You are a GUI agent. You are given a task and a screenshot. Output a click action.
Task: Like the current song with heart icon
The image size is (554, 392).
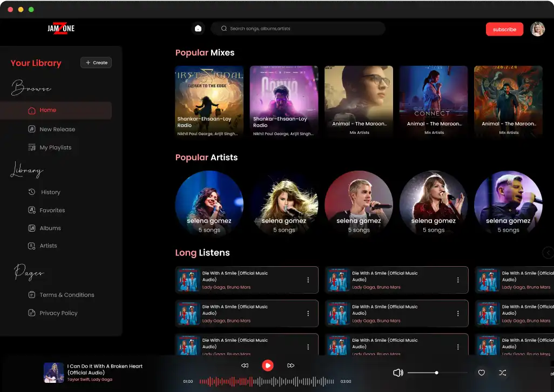click(481, 373)
